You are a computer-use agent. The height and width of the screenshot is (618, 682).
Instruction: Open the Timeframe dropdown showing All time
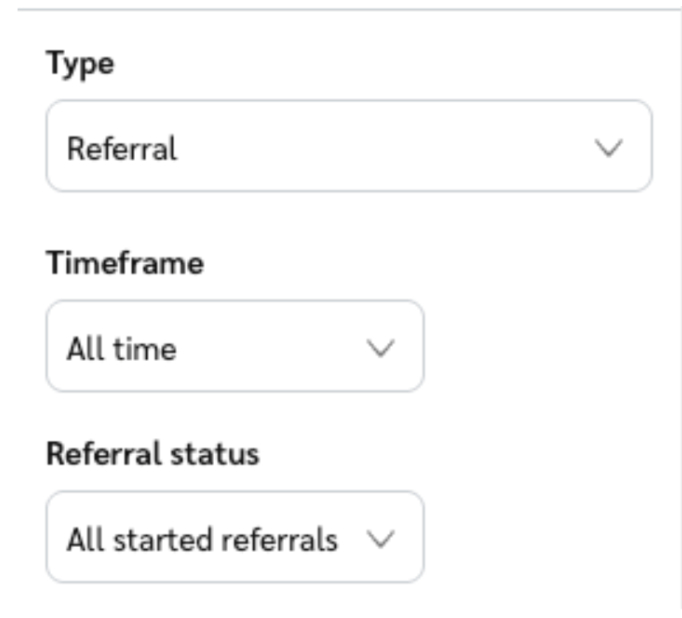coord(234,346)
